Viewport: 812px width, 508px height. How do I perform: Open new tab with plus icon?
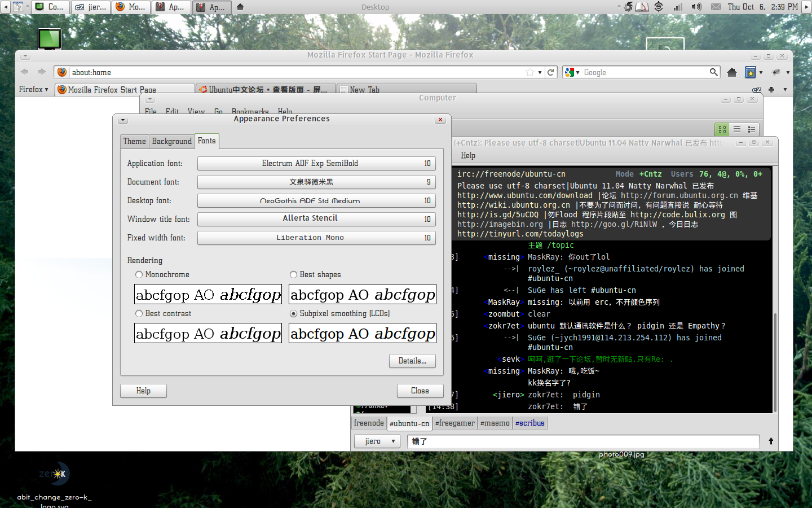click(771, 89)
